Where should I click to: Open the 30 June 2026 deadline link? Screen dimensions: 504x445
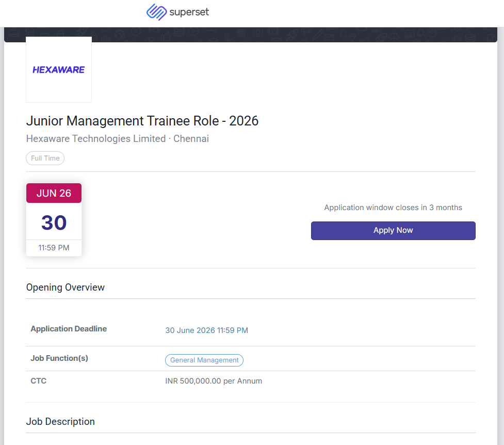[206, 330]
